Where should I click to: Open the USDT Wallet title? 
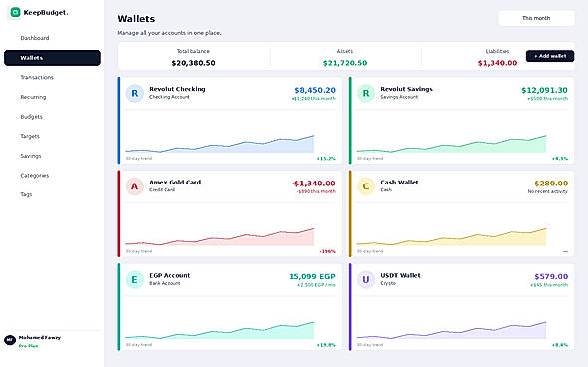point(400,275)
